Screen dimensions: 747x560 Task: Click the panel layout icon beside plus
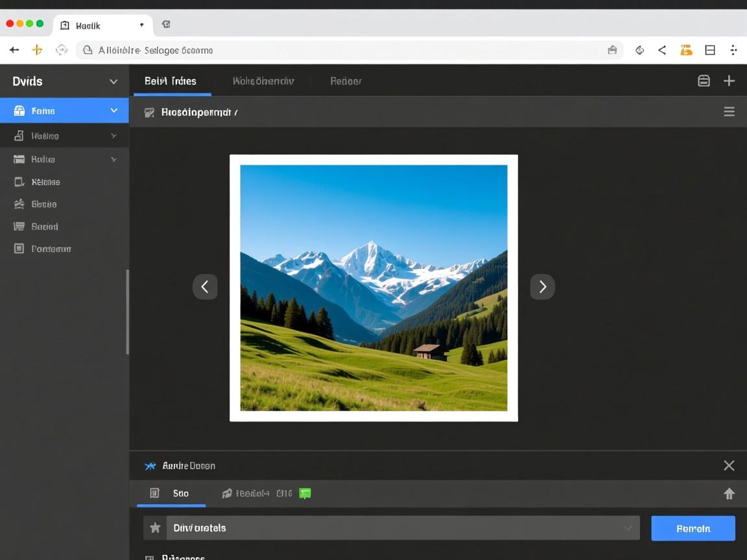pyautogui.click(x=704, y=81)
